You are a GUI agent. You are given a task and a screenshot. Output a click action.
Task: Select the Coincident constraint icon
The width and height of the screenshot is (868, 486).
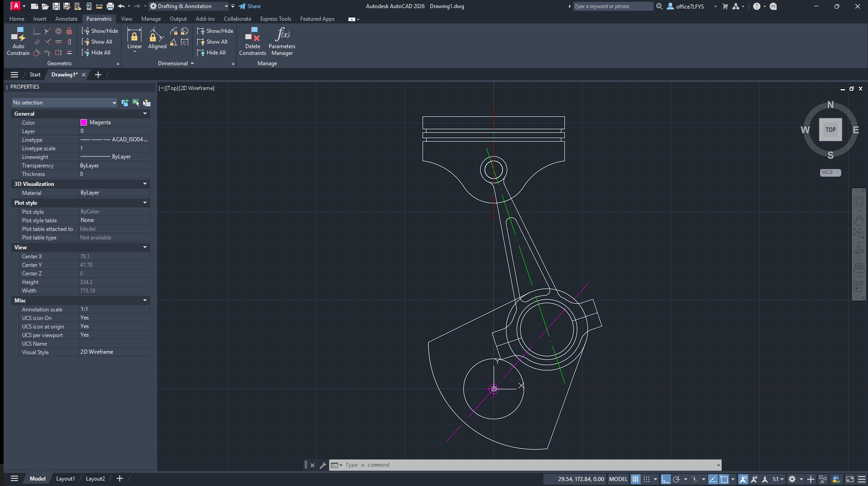pyautogui.click(x=37, y=31)
